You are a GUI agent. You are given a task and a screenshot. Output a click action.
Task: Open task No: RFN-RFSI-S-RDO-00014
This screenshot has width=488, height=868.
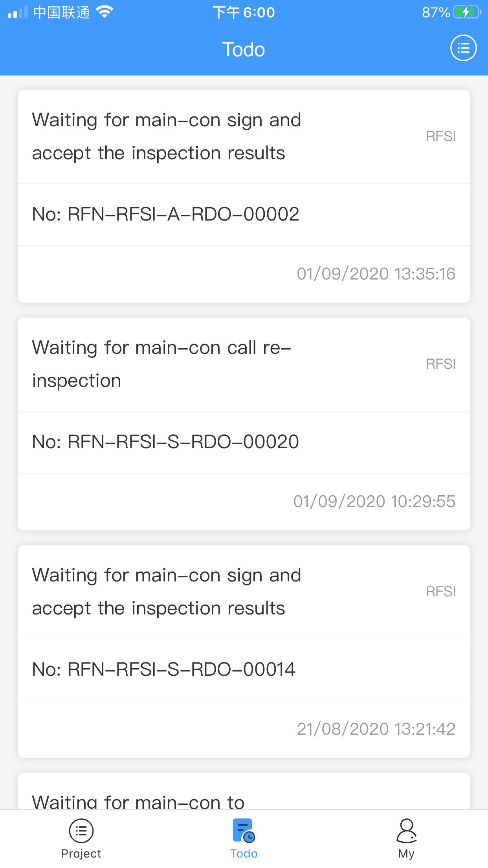(x=163, y=669)
